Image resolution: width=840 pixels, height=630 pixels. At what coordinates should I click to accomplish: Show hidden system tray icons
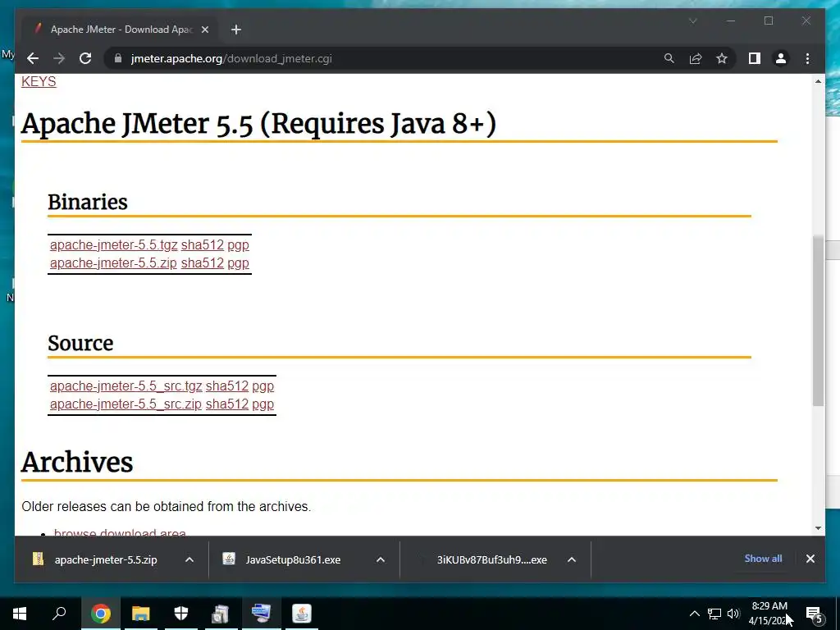[694, 614]
